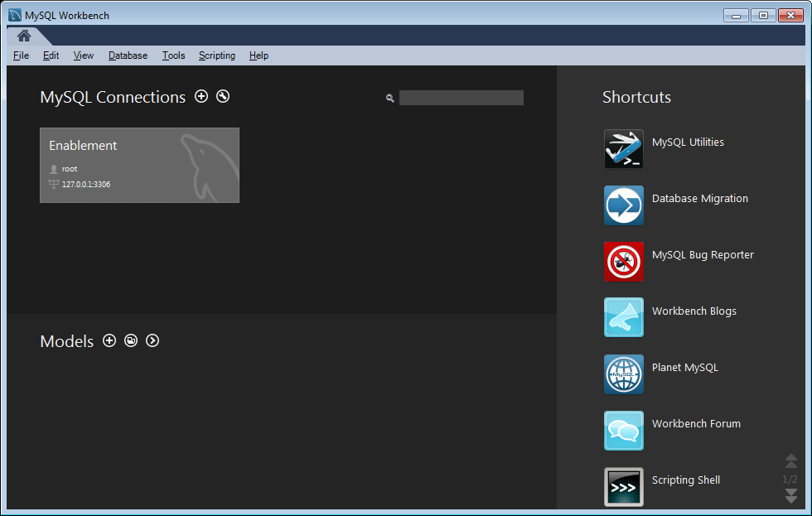Open the Workbench Forum chat icon
Viewport: 812px width, 516px height.
pos(623,431)
